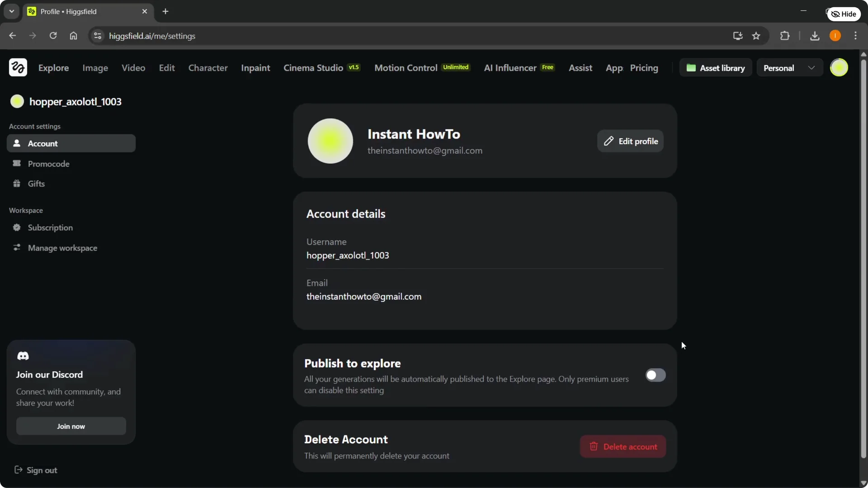868x488 pixels.
Task: Select the Promocode sidebar icon
Action: 17,164
